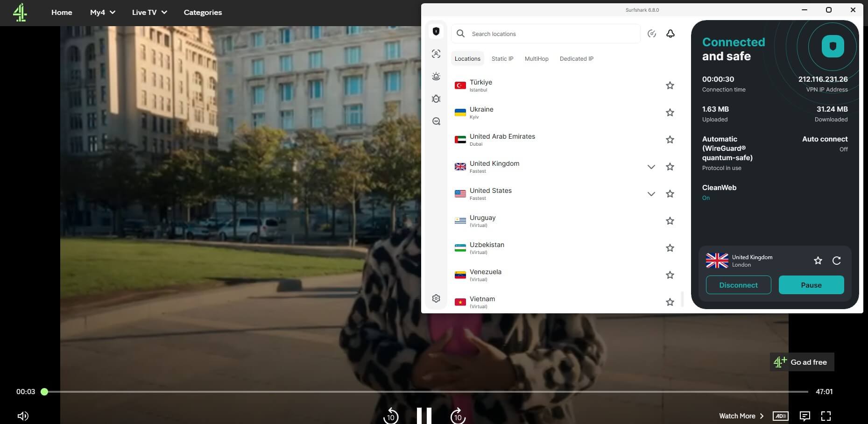The width and height of the screenshot is (868, 424).
Task: Click the speed test icon beside search
Action: pyautogui.click(x=652, y=34)
